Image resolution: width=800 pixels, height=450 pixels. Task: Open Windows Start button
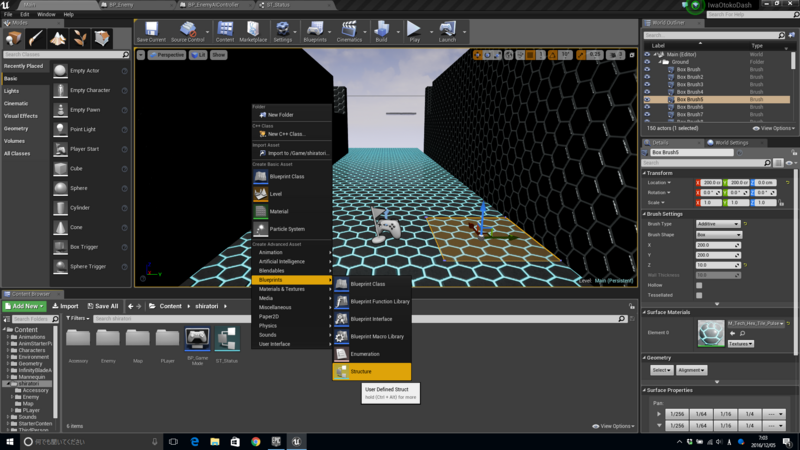click(10, 442)
